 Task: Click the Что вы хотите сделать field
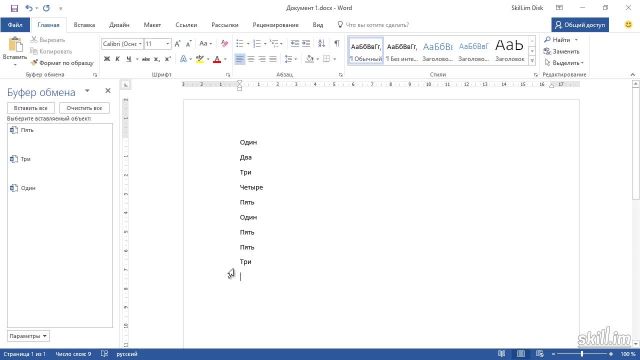click(x=377, y=25)
